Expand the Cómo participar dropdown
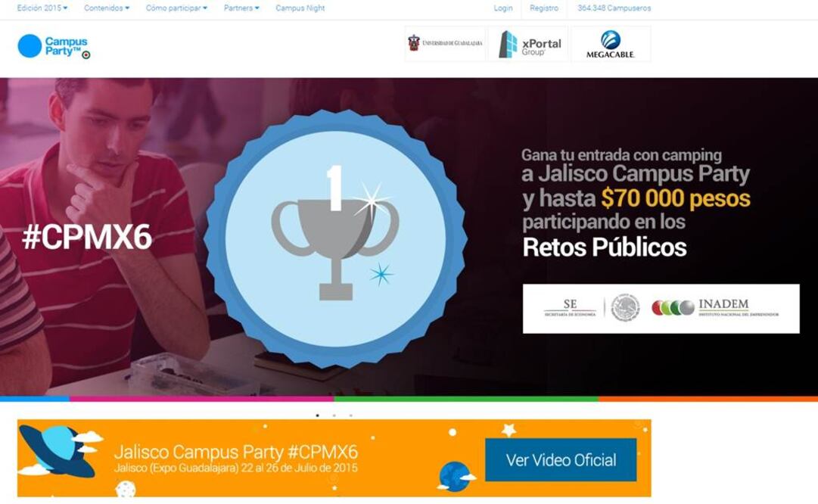Image resolution: width=818 pixels, height=504 pixels. coord(176,8)
